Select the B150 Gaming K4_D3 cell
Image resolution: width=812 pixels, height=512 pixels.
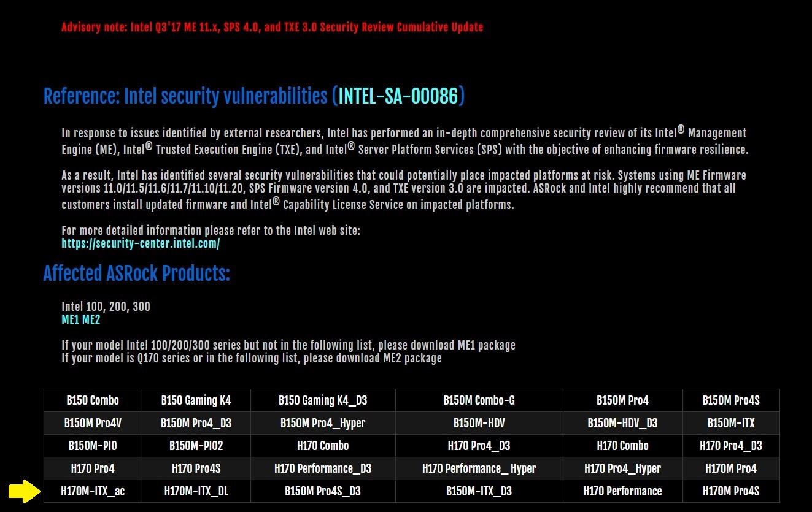pyautogui.click(x=323, y=400)
